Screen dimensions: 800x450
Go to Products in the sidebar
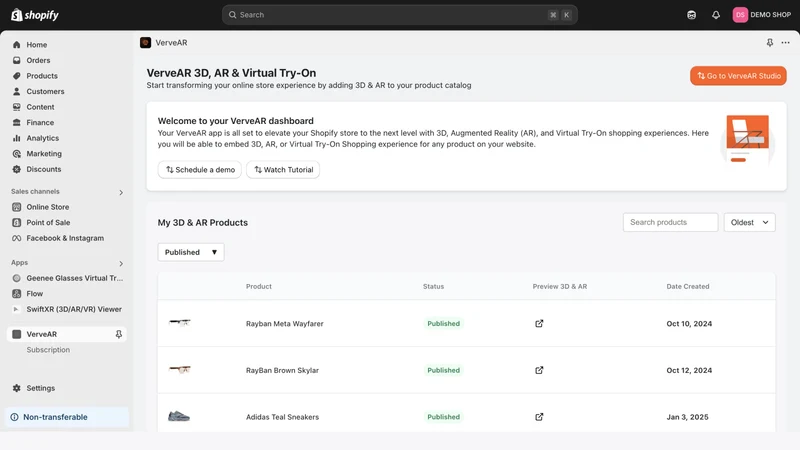tap(42, 76)
